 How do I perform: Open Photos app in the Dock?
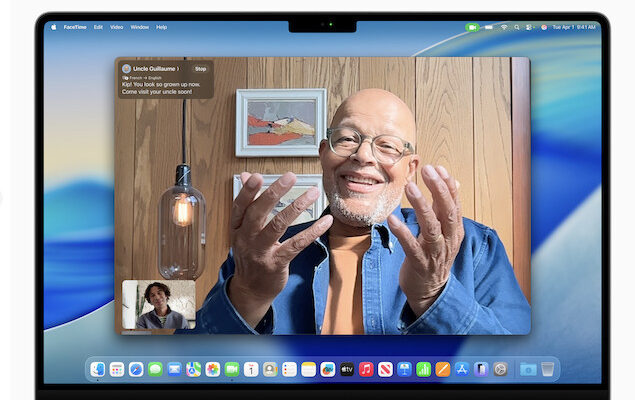click(213, 369)
